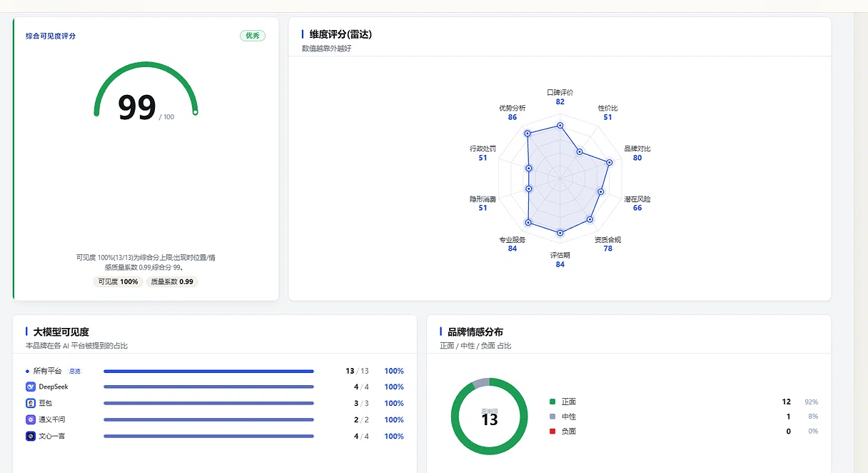868x473 pixels.
Task: Click the 品牌对比 radar label
Action: point(637,149)
